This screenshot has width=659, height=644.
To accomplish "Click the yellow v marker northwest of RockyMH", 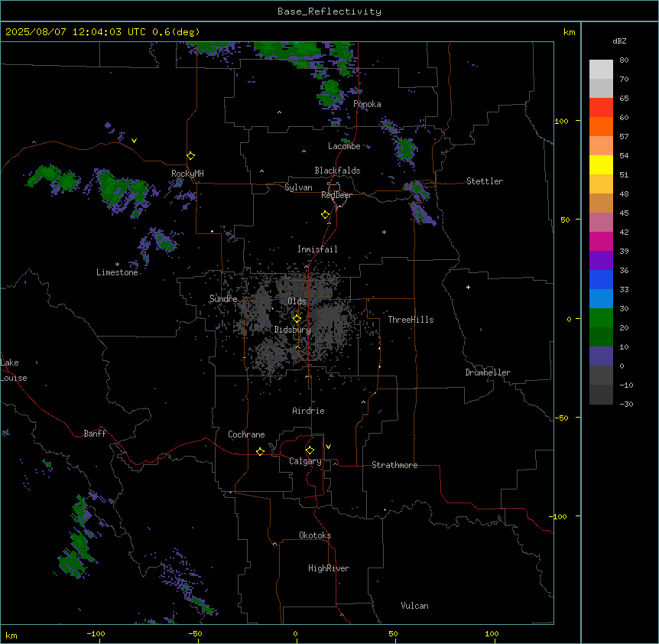I will [x=134, y=141].
